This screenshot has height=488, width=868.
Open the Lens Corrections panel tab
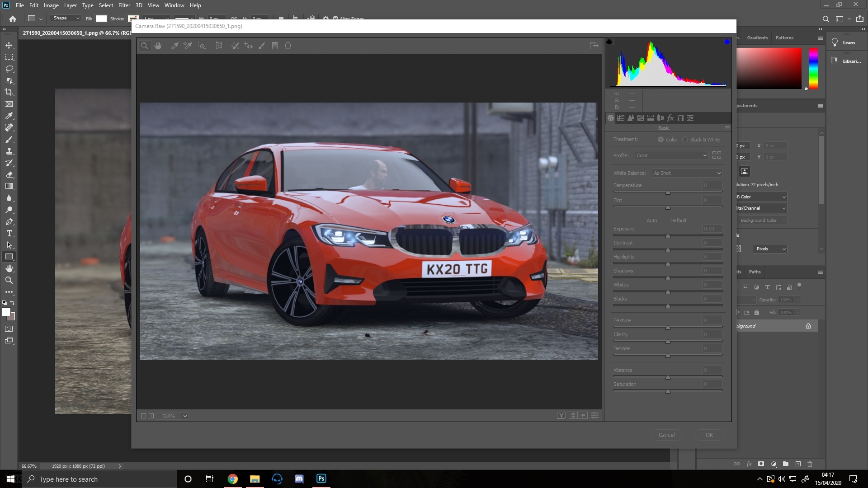[660, 118]
